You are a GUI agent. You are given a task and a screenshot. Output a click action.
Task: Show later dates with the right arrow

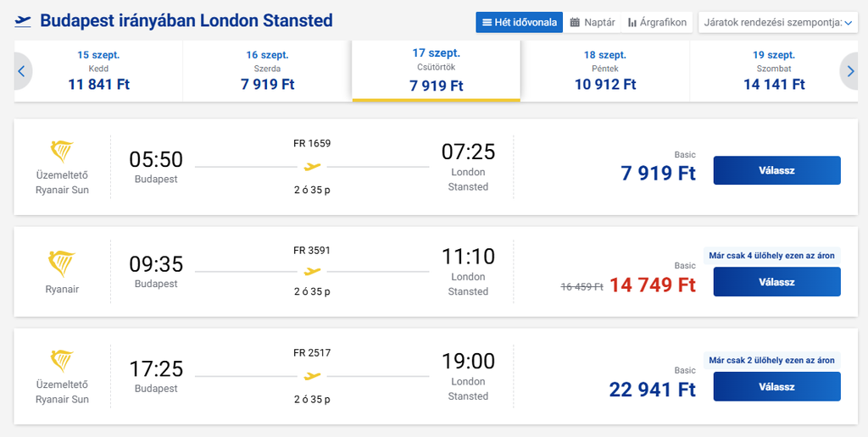point(849,71)
